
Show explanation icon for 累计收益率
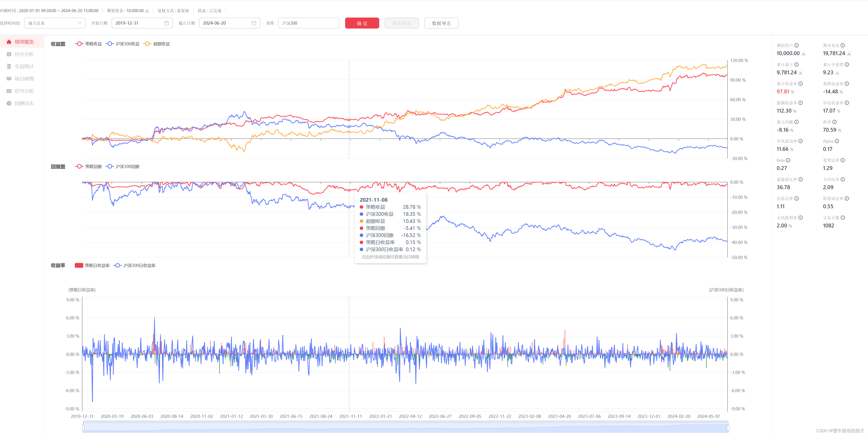pos(801,84)
